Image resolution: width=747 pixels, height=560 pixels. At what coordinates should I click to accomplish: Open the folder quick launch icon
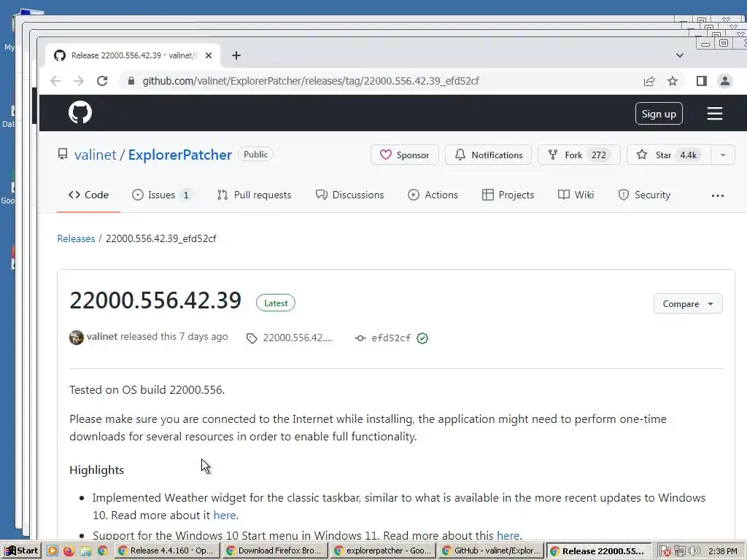(86, 551)
